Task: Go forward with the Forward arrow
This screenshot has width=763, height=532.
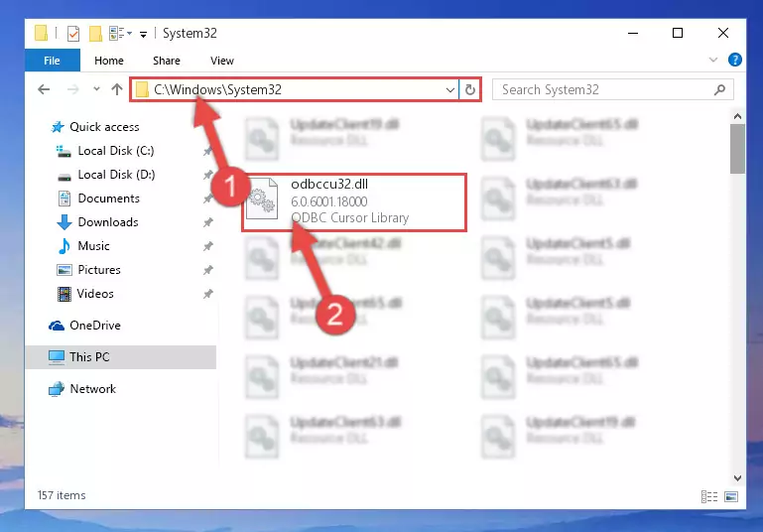Action: coord(73,89)
